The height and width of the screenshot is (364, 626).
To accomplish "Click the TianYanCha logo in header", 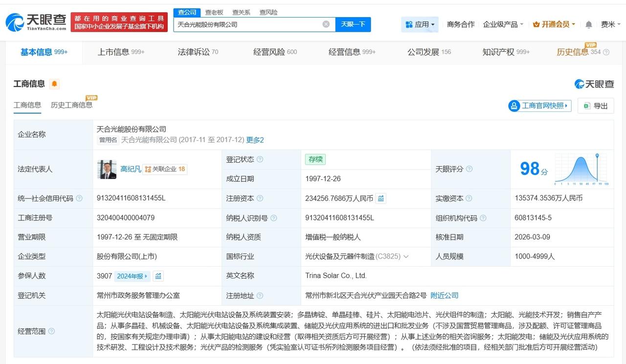I will coord(36,22).
